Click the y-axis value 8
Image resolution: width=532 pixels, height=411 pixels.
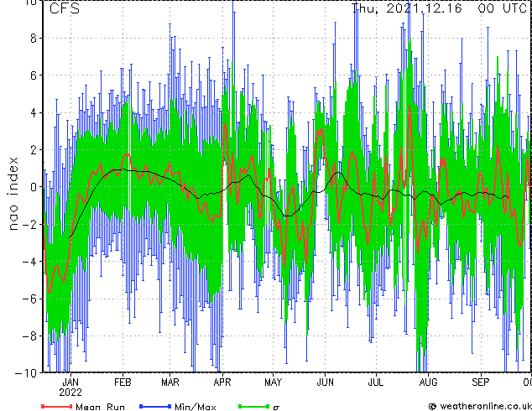34,39
